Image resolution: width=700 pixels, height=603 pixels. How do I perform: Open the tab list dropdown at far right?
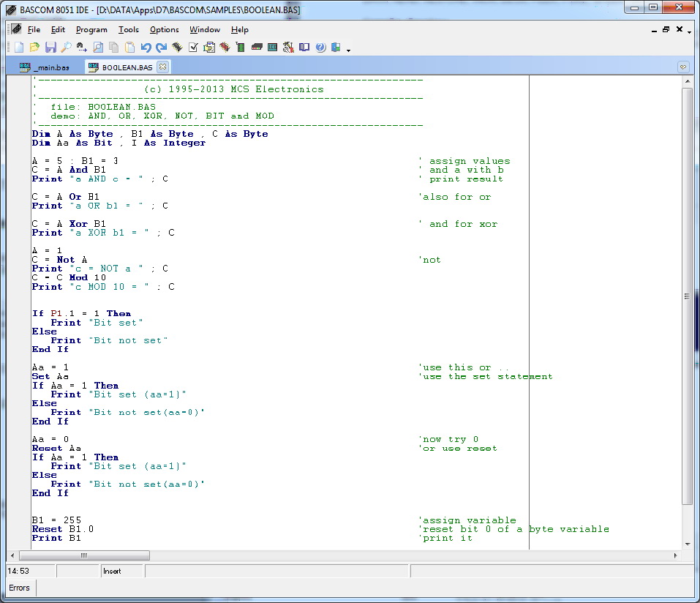click(682, 67)
